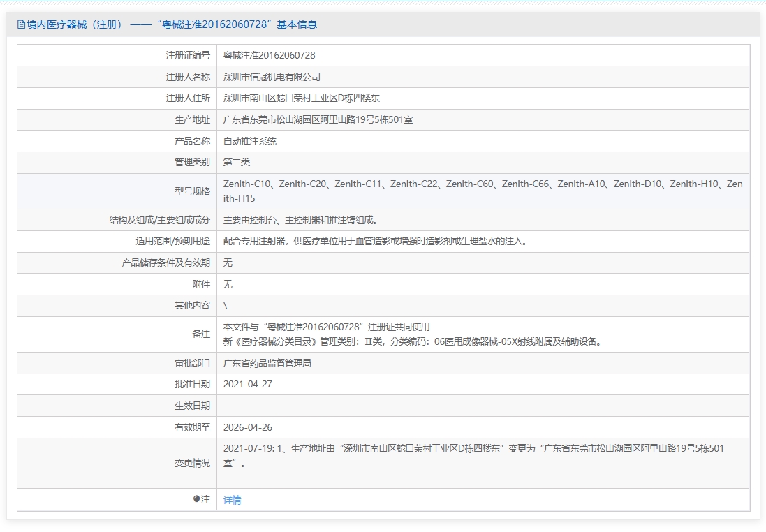
Task: Click the 注册人住所 label
Action: point(188,98)
